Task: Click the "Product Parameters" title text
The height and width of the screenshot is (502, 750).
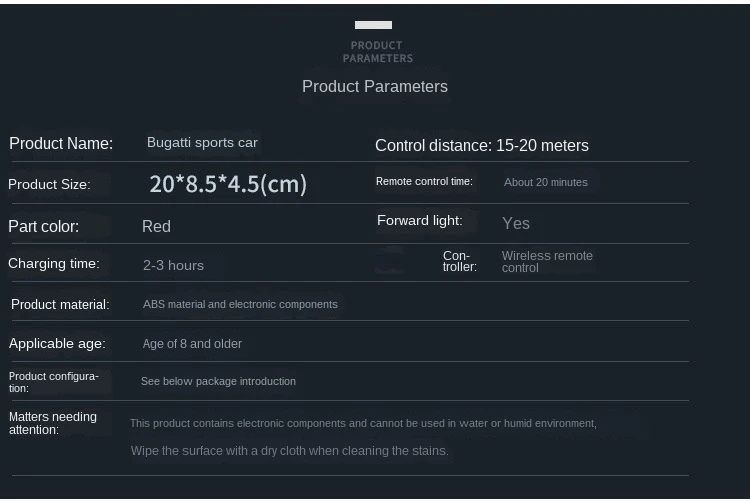Action: tap(375, 87)
